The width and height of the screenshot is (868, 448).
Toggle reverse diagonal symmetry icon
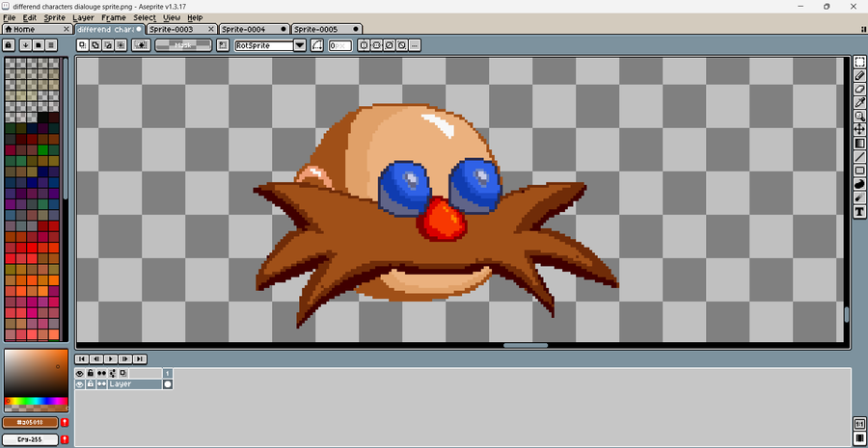point(402,45)
